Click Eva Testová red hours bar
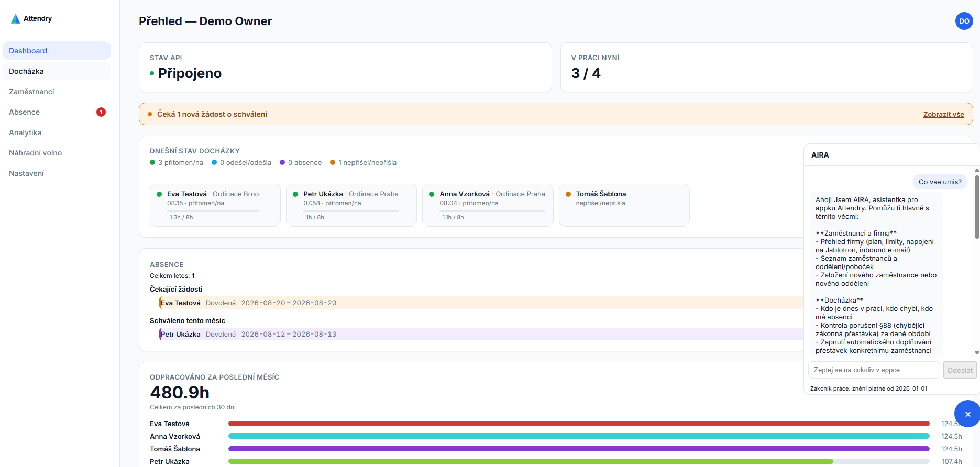This screenshot has height=467, width=980. [x=579, y=424]
